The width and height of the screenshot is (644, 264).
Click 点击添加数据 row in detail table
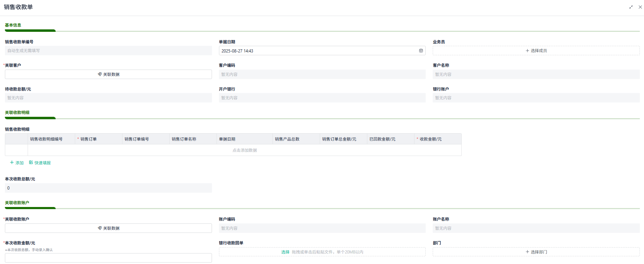click(x=245, y=150)
